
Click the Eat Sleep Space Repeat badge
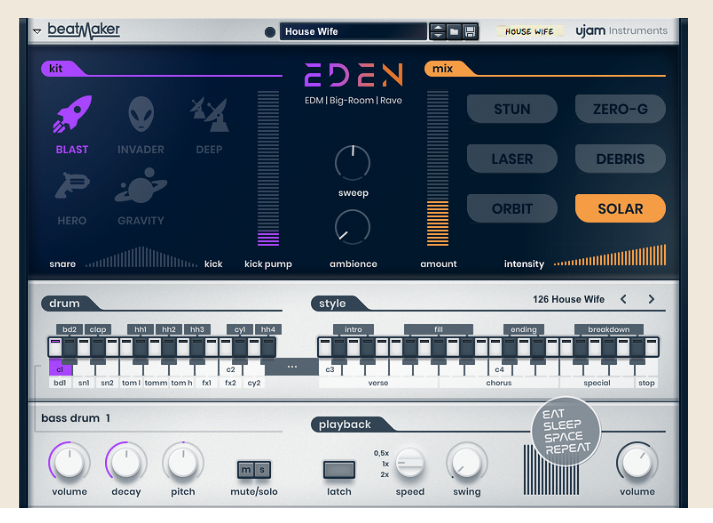pos(566,431)
